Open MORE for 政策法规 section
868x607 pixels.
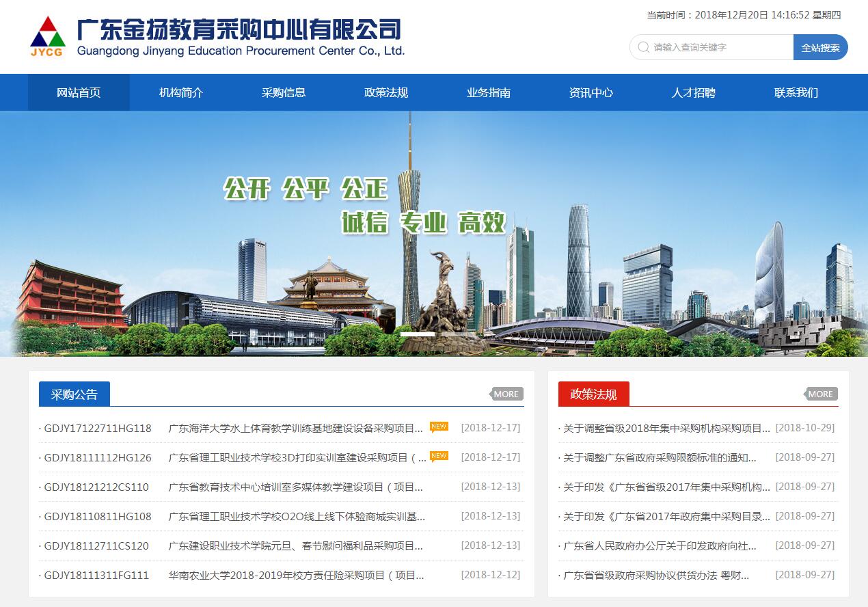[x=820, y=394]
